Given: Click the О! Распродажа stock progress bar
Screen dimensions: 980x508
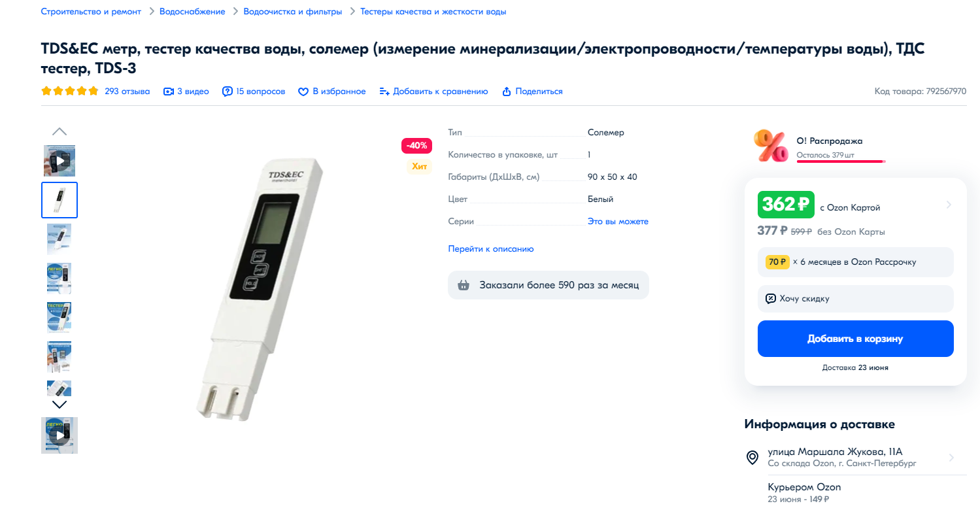Looking at the screenshot, I should (840, 161).
